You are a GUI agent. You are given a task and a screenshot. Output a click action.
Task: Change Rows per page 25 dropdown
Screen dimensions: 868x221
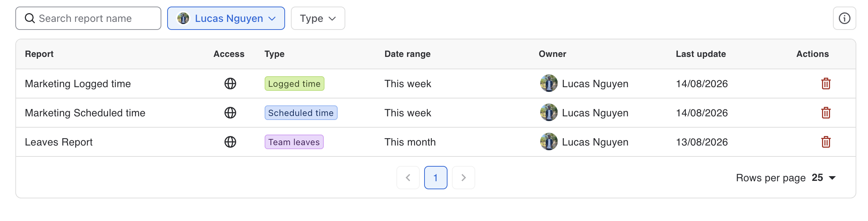pyautogui.click(x=823, y=178)
